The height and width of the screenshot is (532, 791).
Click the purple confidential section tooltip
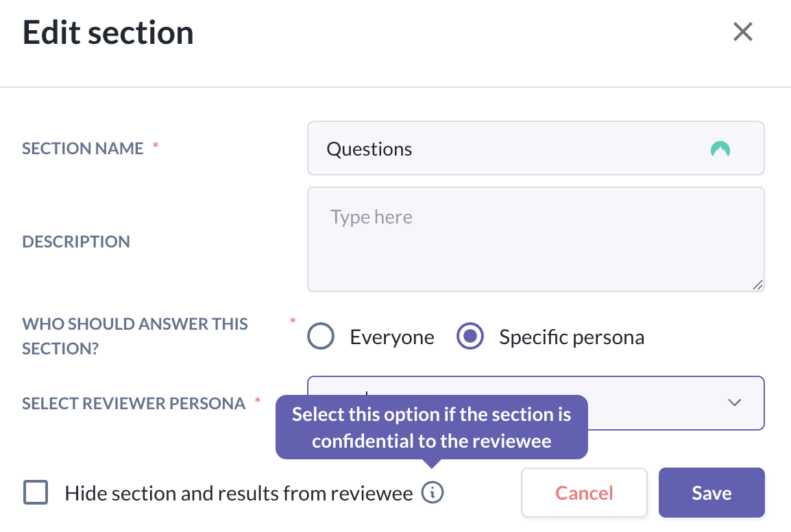[x=432, y=427]
